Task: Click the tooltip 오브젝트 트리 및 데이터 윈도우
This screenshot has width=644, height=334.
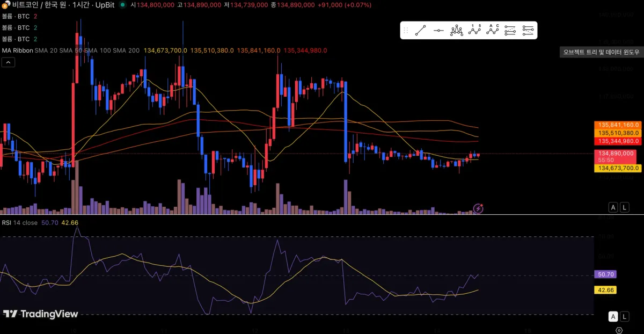Action: [x=601, y=52]
